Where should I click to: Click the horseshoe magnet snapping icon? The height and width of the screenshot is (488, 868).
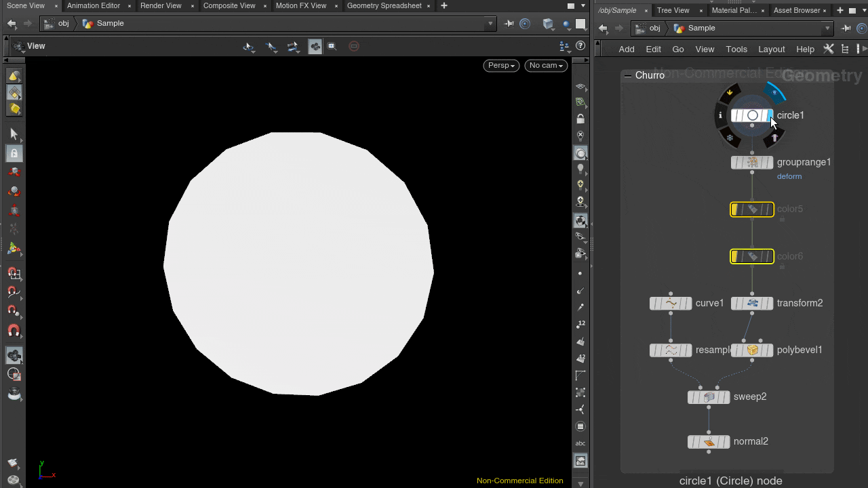coord(14,331)
